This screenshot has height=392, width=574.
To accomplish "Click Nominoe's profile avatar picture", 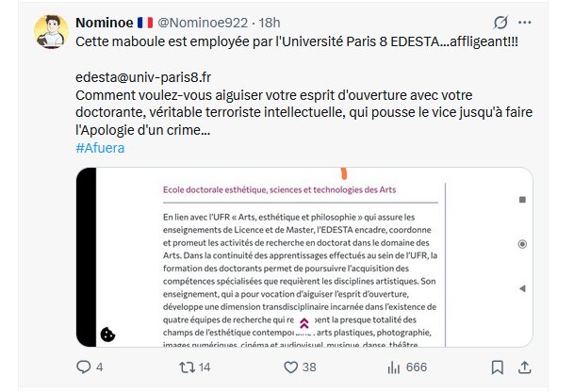I will point(51,33).
